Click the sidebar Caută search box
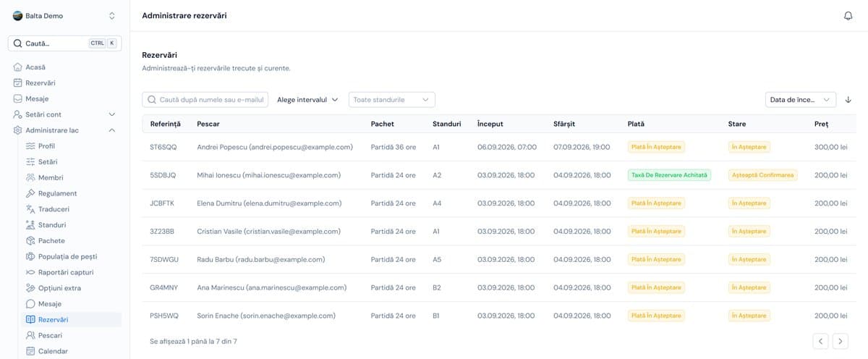 coord(65,43)
